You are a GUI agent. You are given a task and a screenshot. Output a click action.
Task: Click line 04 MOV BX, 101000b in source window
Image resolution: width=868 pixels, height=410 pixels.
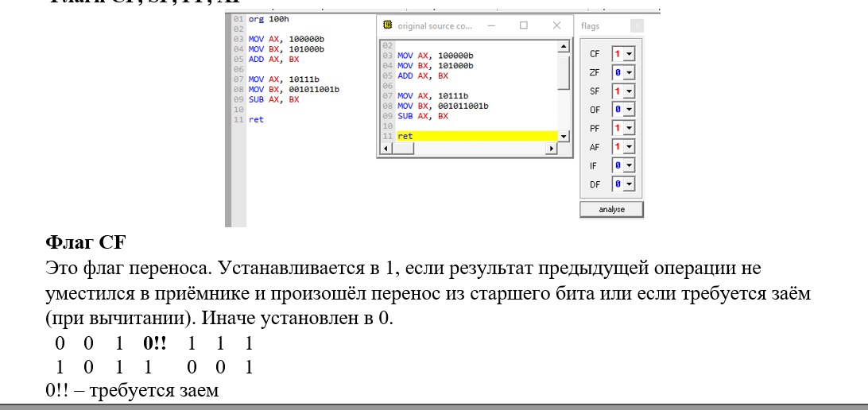click(435, 66)
